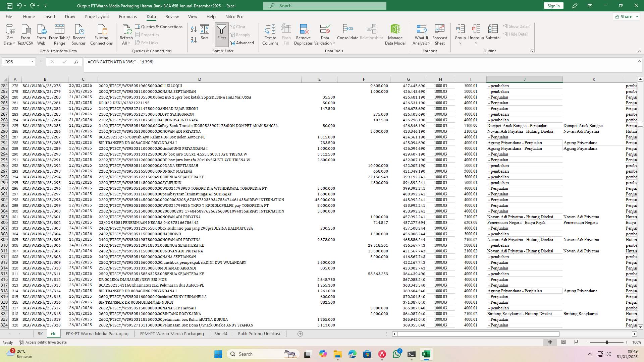
Task: Click the Relationships icon
Action: pos(371,34)
